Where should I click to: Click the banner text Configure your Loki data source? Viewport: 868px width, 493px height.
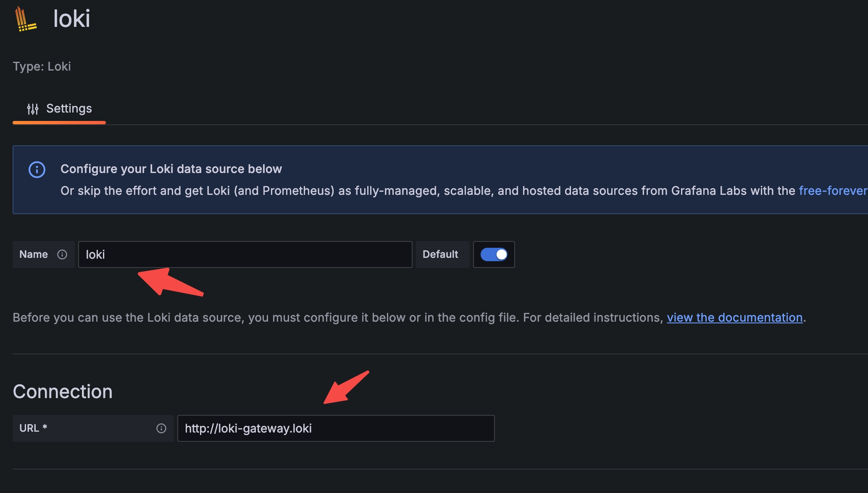point(171,168)
